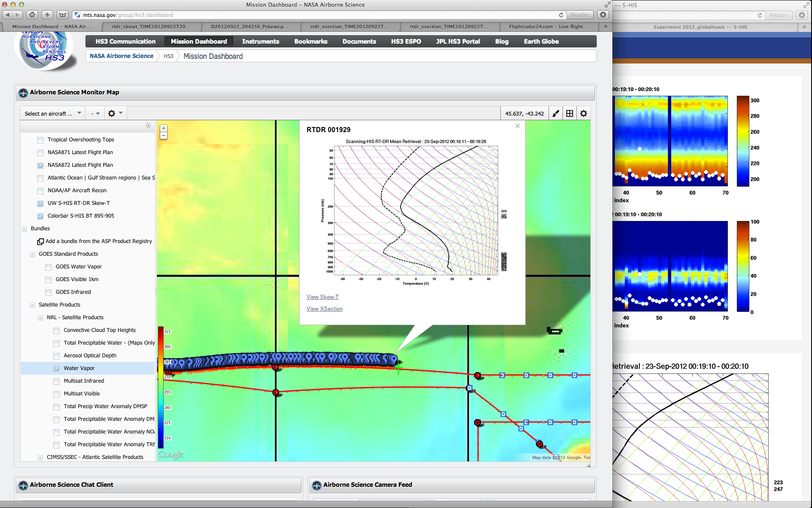Click the browser home icon
Screen dimensions: 812x508
pyautogui.click(x=32, y=15)
